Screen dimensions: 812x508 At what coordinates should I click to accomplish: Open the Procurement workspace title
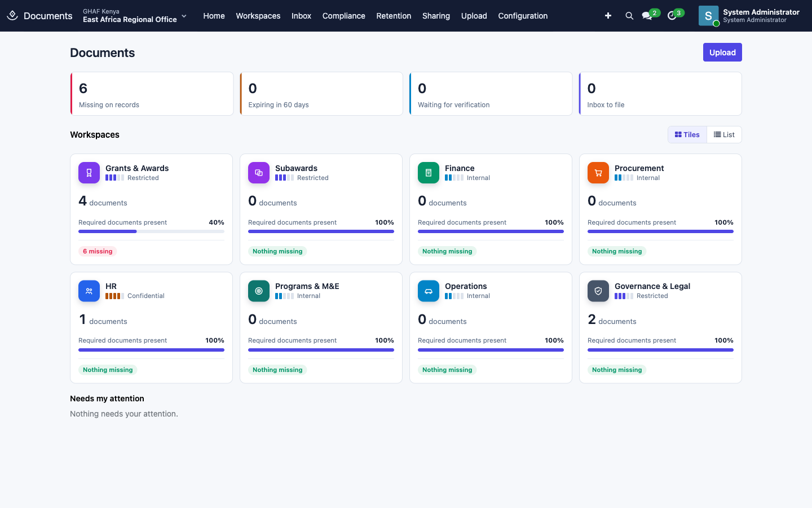639,168
